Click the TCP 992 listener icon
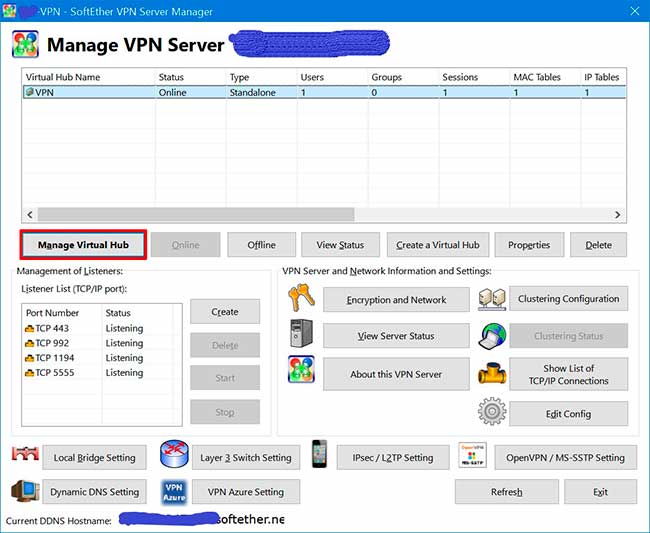 (x=29, y=344)
